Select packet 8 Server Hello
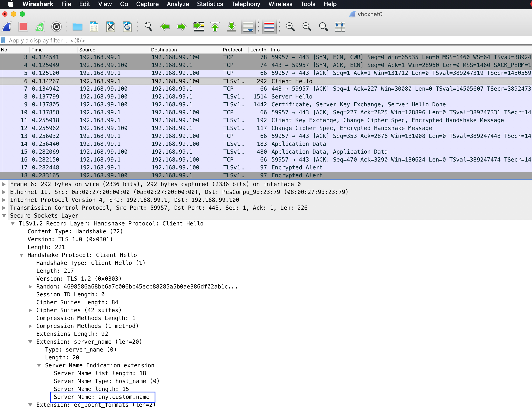The image size is (532, 408). point(266,97)
